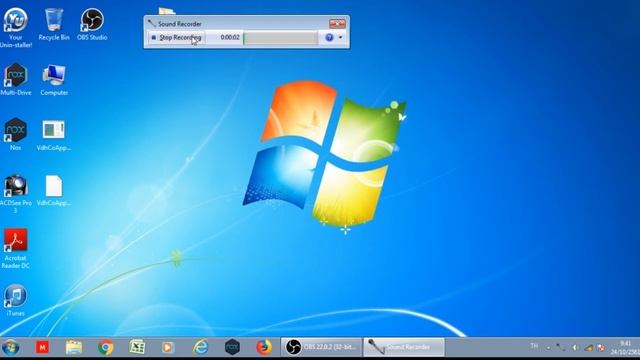640x360 pixels.
Task: Stop the recording in Sound Recorder
Action: coord(176,38)
